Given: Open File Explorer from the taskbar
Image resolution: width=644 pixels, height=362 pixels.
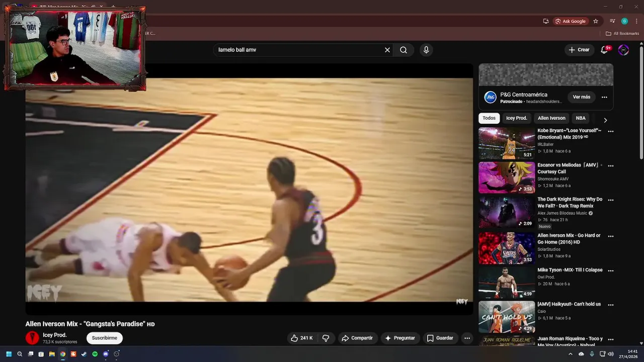Looking at the screenshot, I should coord(52,354).
